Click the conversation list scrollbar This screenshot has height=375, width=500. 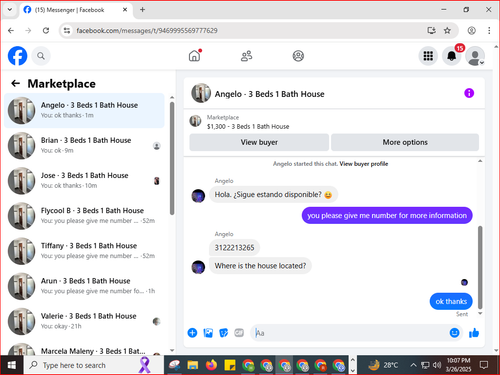pos(172,158)
